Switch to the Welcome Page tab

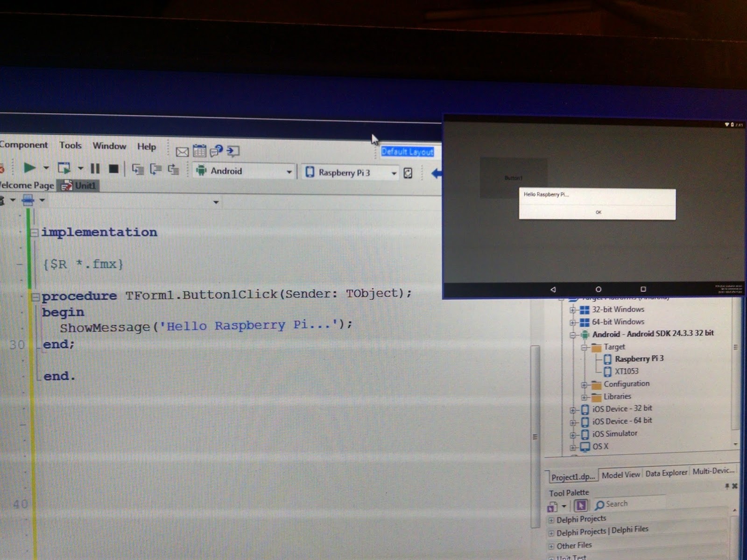pos(27,185)
